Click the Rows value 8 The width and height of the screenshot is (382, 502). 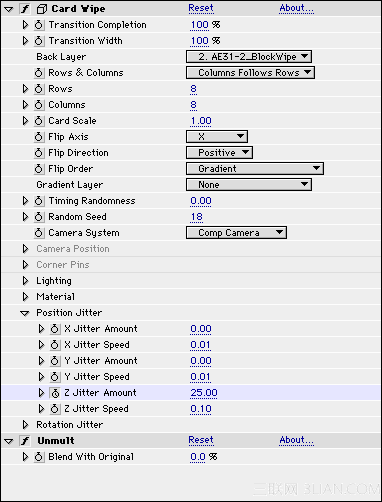[x=193, y=89]
